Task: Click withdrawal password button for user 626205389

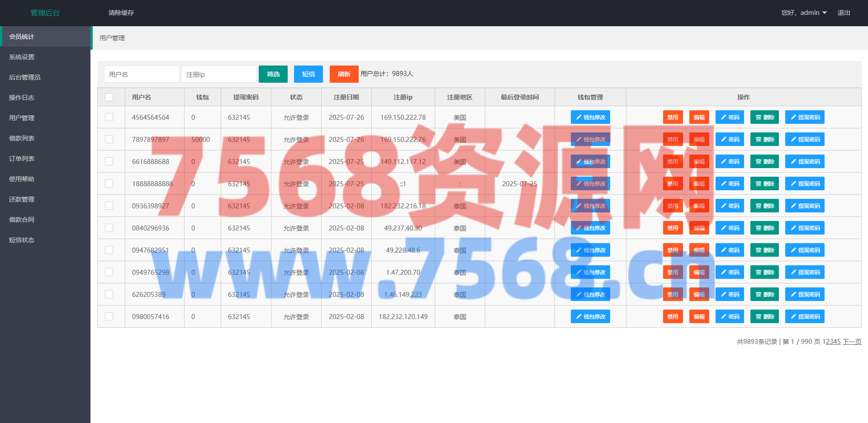Action: point(804,295)
